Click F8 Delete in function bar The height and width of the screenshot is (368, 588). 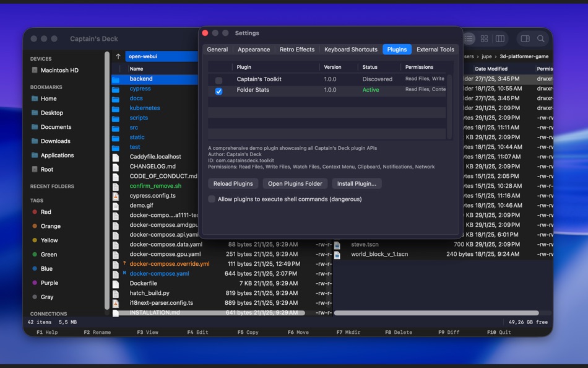click(399, 332)
